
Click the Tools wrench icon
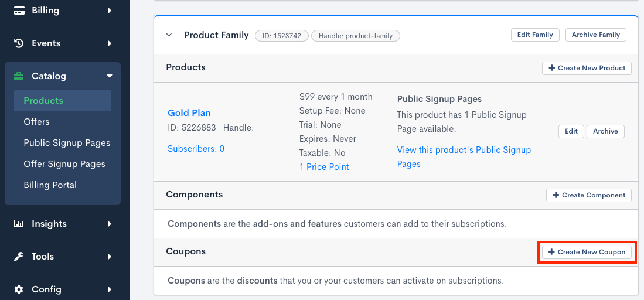pos(19,257)
